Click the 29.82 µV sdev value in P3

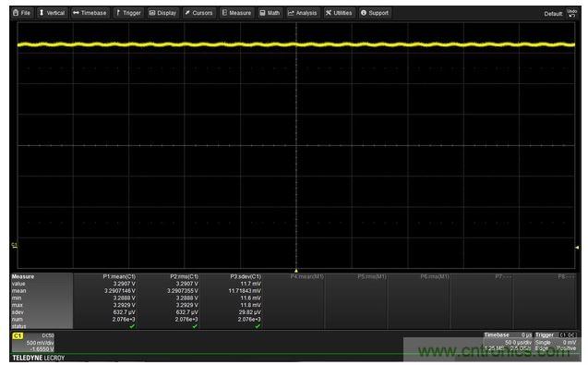(x=249, y=312)
